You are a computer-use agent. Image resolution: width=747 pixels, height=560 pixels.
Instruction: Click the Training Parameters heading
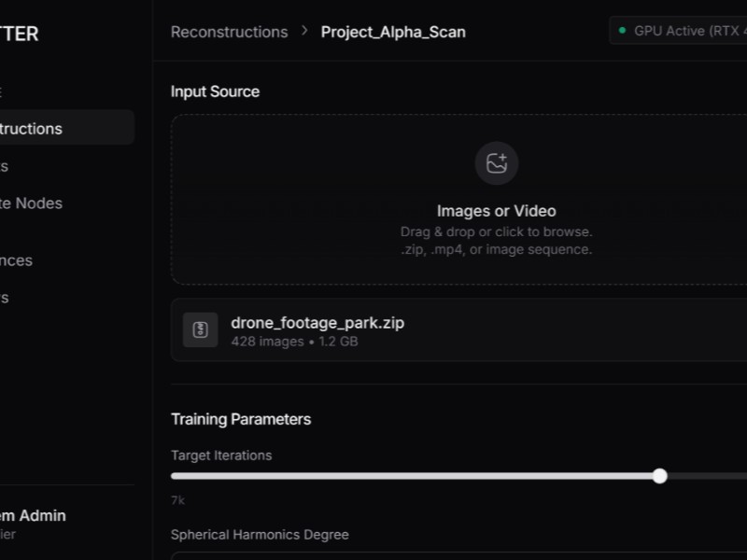coord(241,419)
